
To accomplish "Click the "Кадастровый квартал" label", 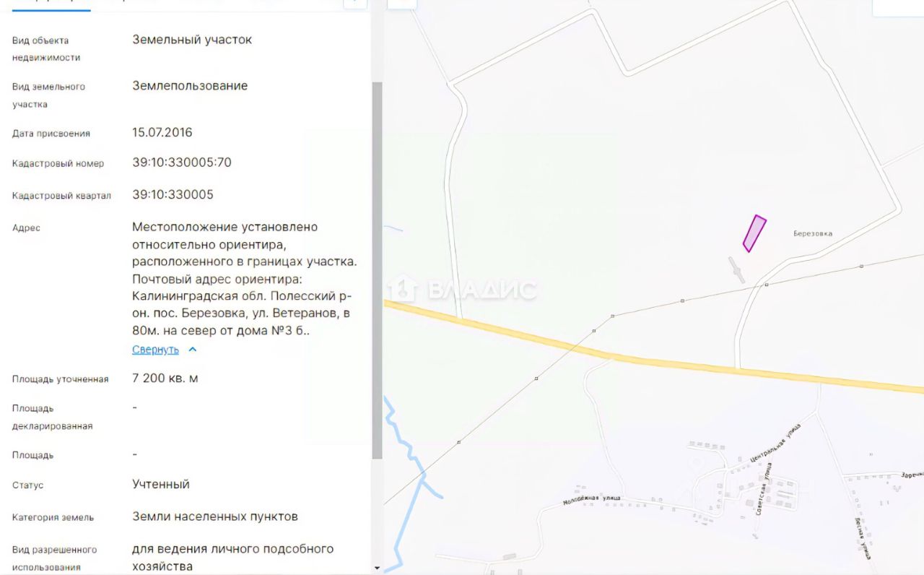I will (61, 196).
